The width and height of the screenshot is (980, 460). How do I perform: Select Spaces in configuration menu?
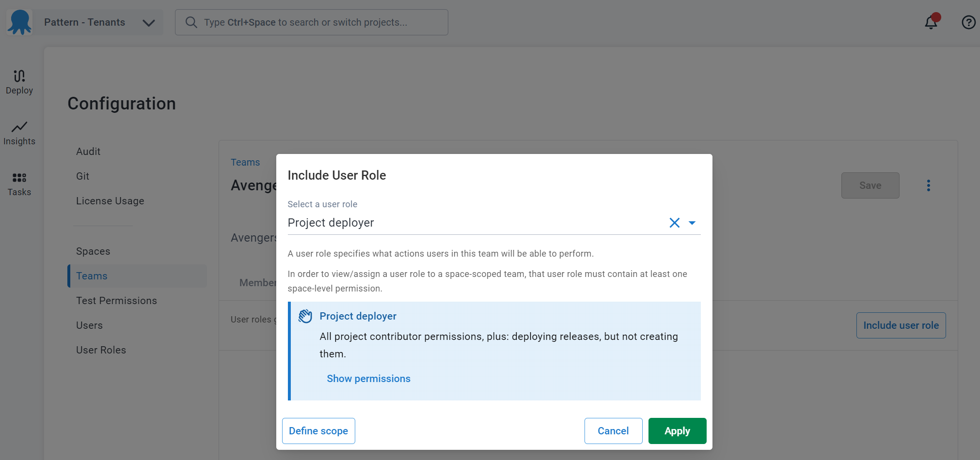(93, 251)
